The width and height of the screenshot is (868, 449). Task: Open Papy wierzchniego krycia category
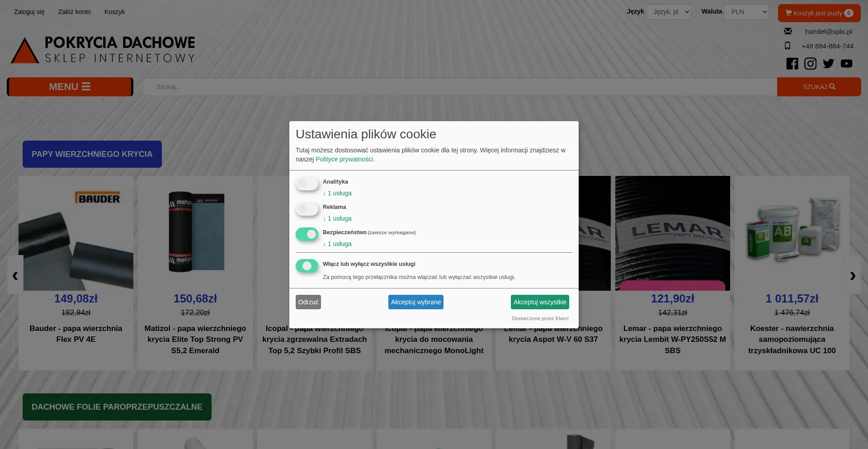click(92, 154)
